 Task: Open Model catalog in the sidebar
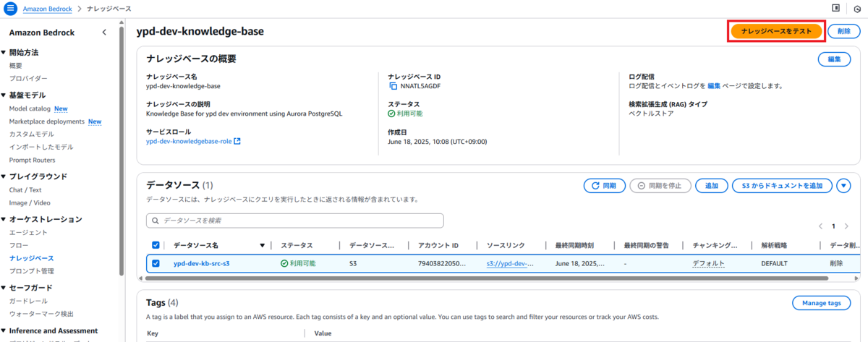30,108
